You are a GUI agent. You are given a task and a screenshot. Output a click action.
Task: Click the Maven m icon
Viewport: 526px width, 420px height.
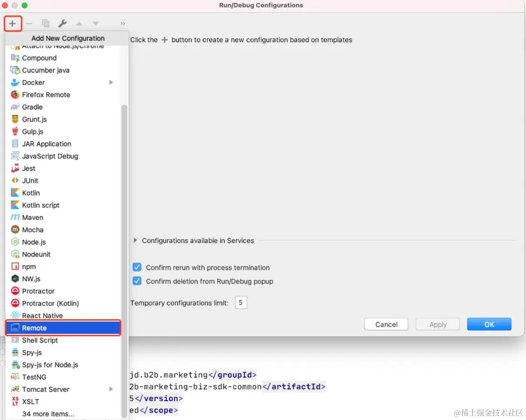[x=15, y=217]
